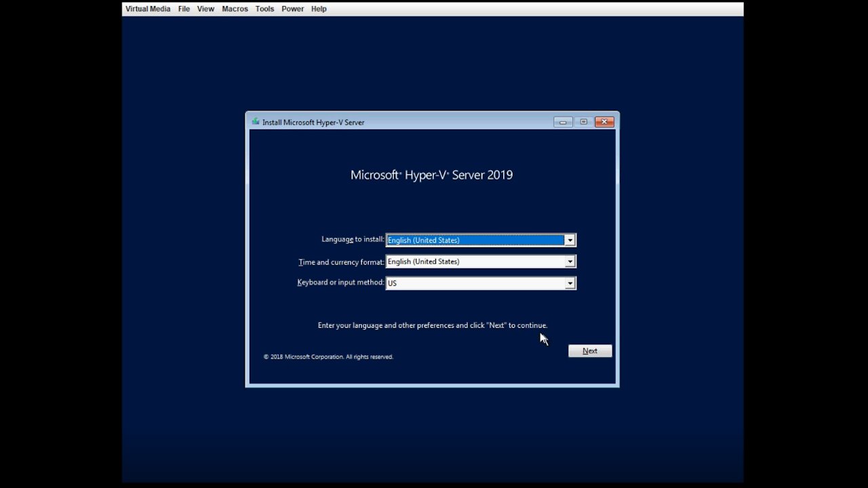868x488 pixels.
Task: Open the File menu in the console menu bar
Action: (183, 9)
